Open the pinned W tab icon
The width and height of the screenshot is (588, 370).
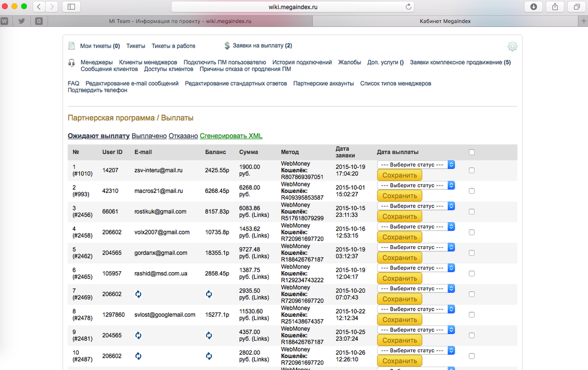5,22
